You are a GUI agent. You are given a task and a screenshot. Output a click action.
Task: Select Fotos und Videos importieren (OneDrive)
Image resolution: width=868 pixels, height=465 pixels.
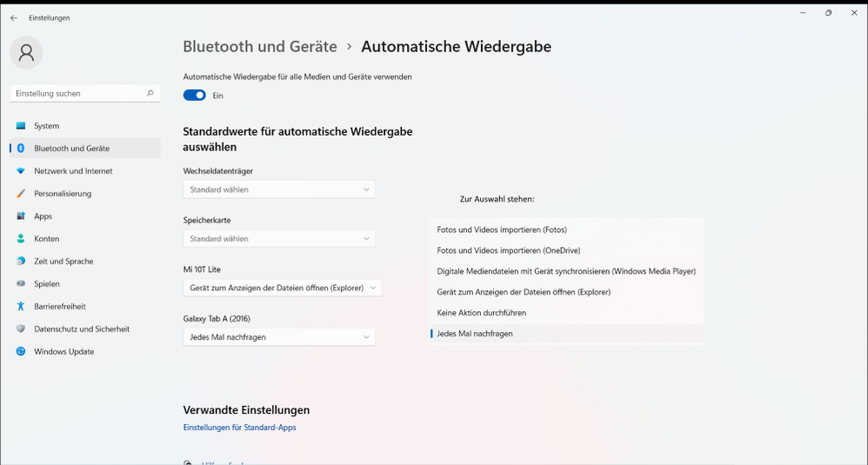(508, 250)
